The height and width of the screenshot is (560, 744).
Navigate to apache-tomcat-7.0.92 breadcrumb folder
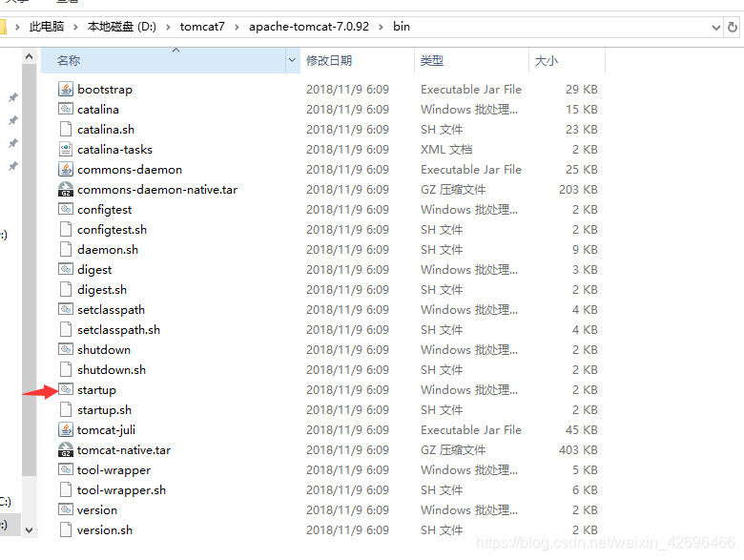point(309,27)
